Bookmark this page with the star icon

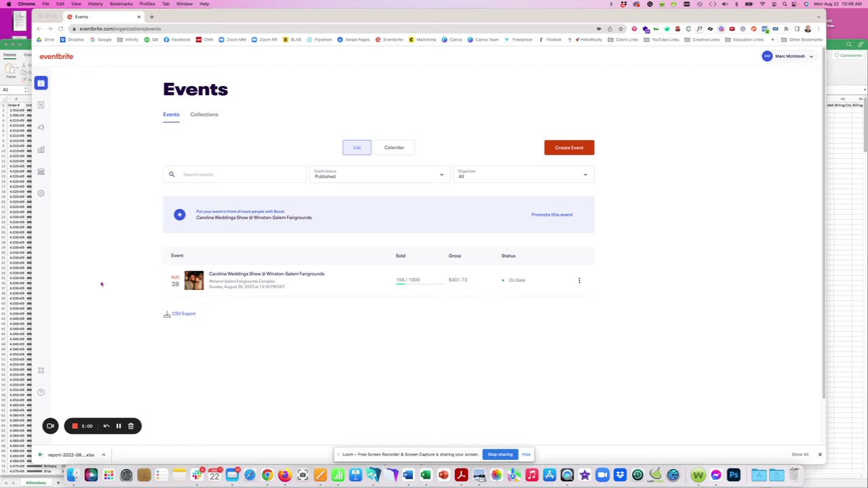click(620, 28)
